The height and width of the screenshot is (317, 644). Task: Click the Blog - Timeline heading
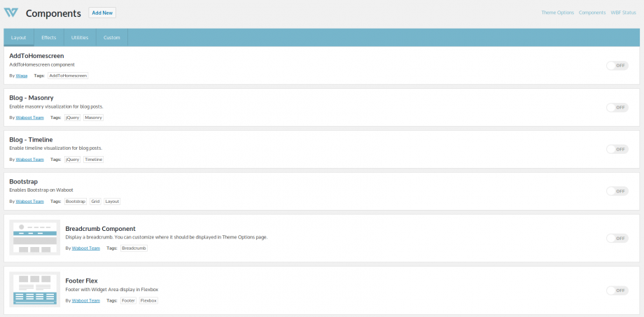31,140
